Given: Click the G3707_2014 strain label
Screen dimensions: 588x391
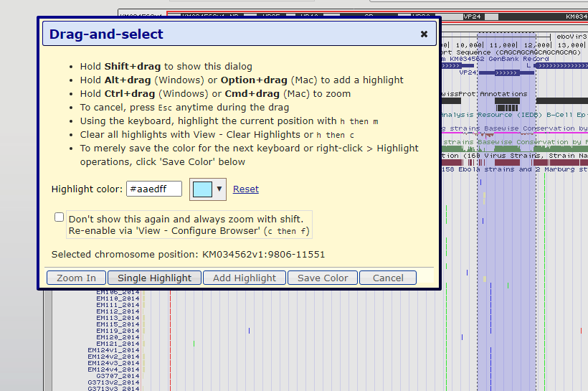Looking at the screenshot, I should click(x=118, y=376).
